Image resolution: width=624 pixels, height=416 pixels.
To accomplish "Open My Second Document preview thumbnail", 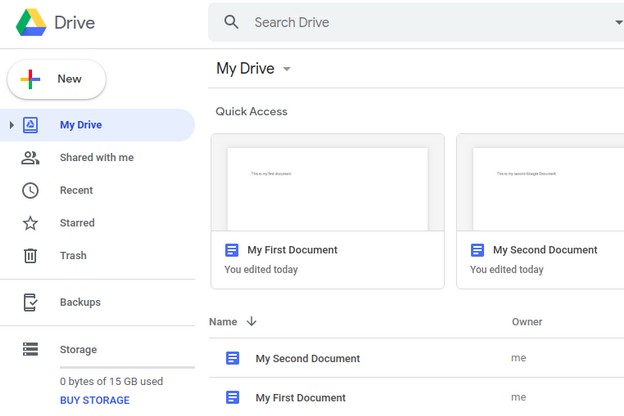I will click(540, 183).
